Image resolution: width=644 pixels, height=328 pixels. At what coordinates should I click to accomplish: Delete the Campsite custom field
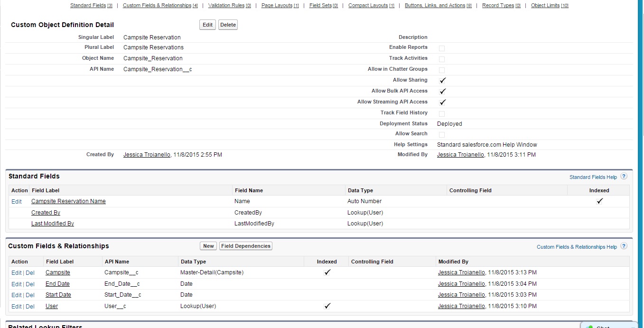[x=30, y=273]
